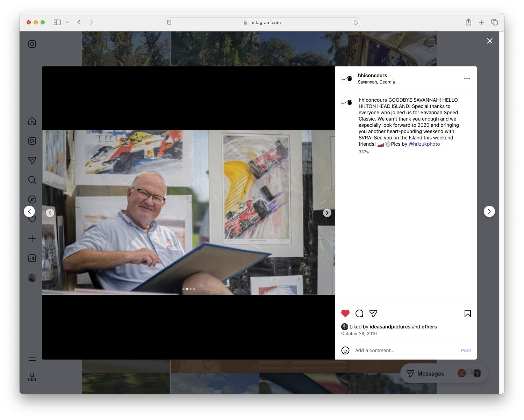
Task: Jump to the third carousel dot indicator
Action: pyautogui.click(x=190, y=289)
